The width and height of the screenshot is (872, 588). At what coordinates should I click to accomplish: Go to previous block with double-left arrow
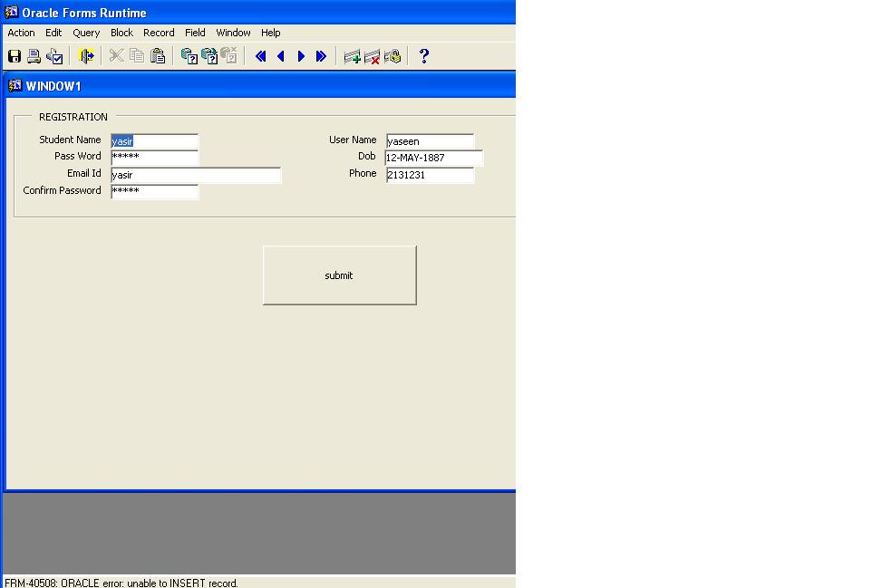click(x=260, y=56)
